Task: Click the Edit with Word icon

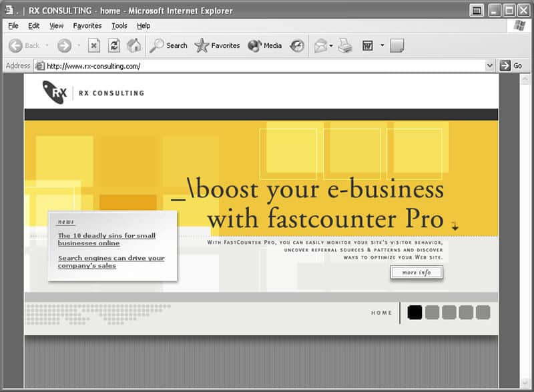Action: [368, 45]
